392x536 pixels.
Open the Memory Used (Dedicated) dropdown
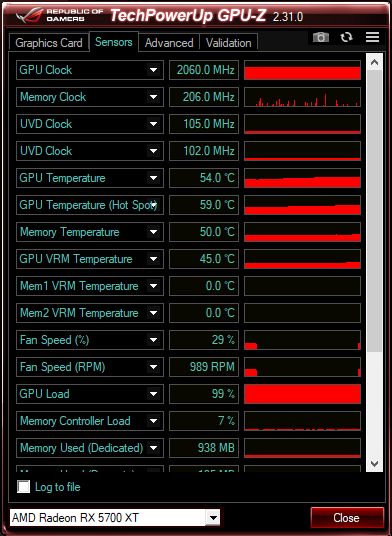pos(153,448)
